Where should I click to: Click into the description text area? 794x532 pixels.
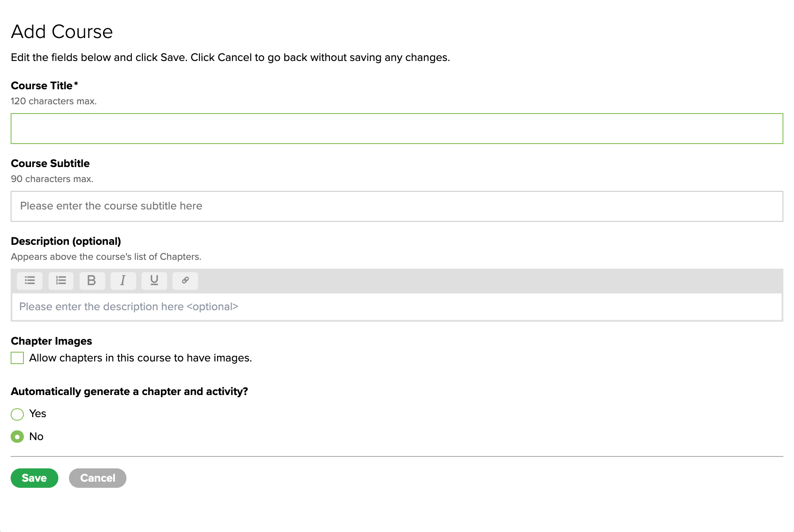click(x=397, y=307)
